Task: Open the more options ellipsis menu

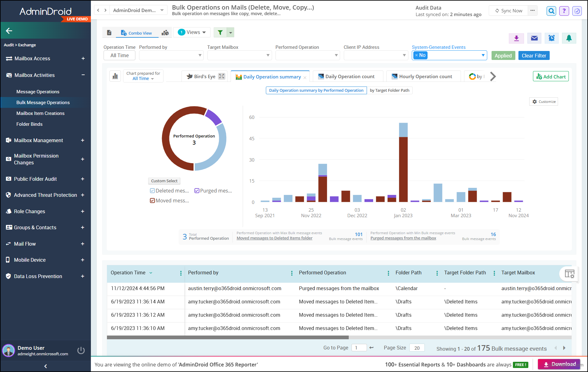Action: (532, 11)
